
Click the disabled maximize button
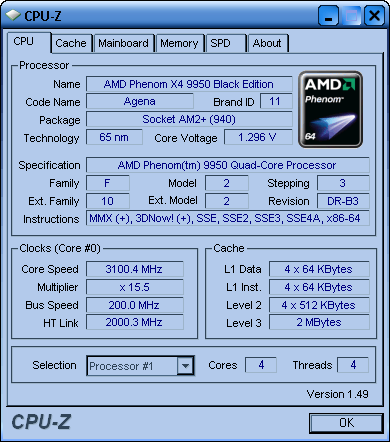point(351,15)
